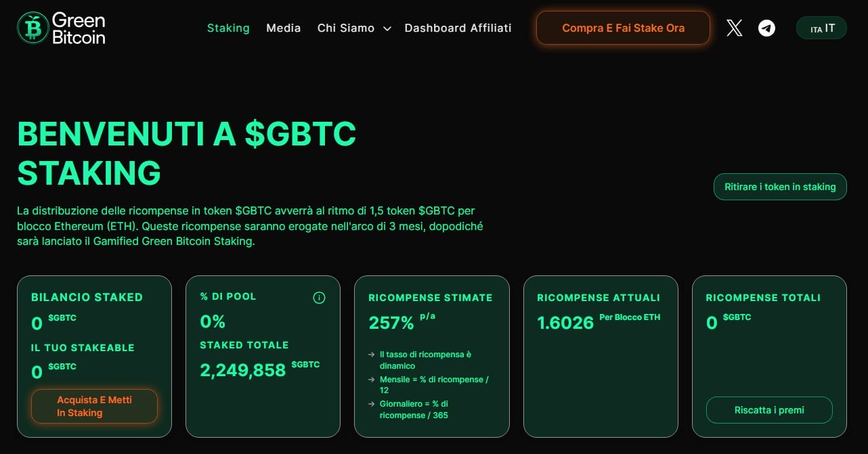Click the RICOMPENSE STIMATE card title
This screenshot has width=868, height=454.
pyautogui.click(x=430, y=297)
